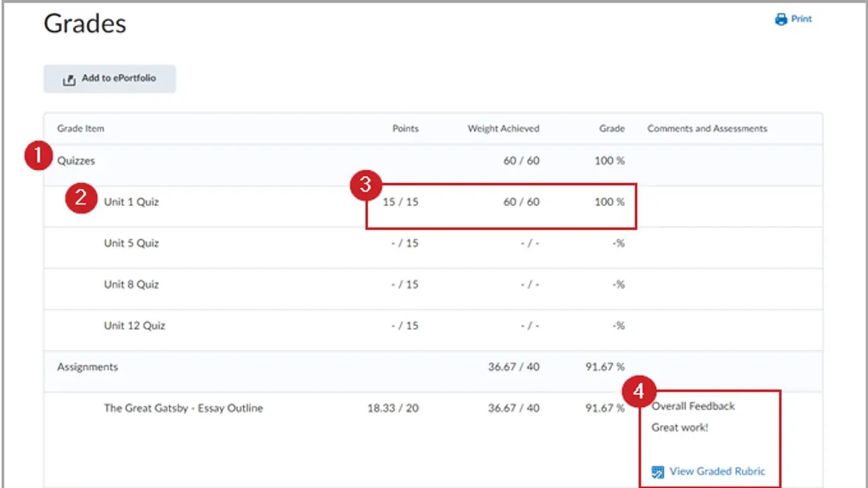Select Unit 8 Quiz points - / 15

click(404, 285)
